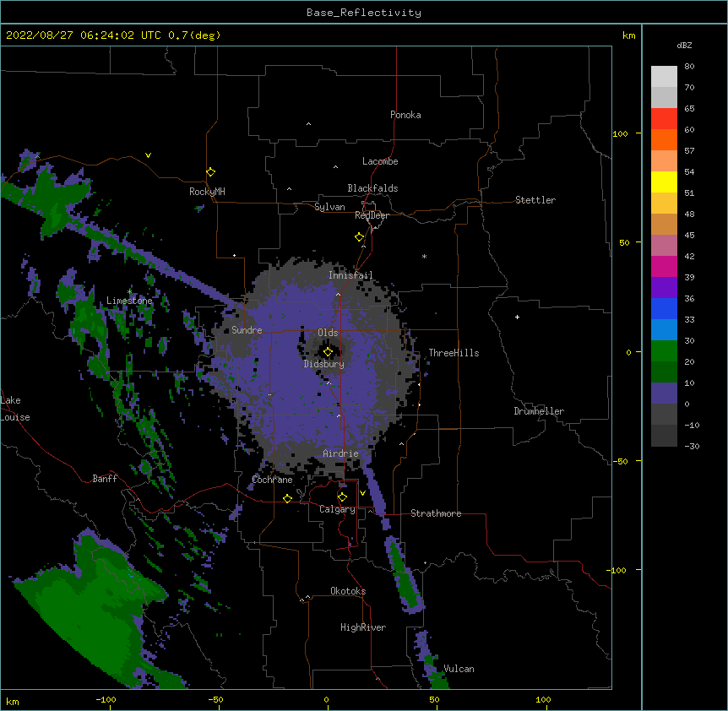Click the green echo streak south of Strathmore
The width and height of the screenshot is (728, 711).
coord(404,574)
